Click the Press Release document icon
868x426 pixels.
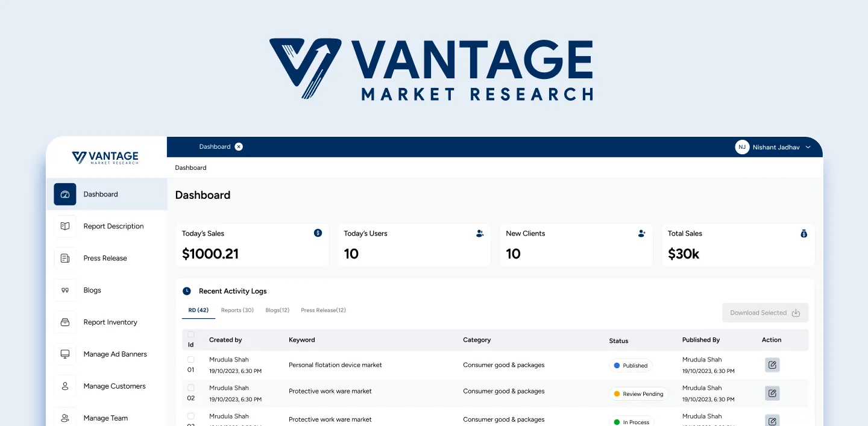pyautogui.click(x=65, y=258)
